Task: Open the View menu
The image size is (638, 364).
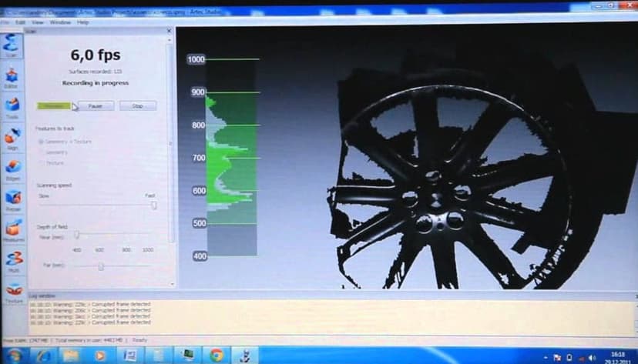Action: [x=38, y=22]
